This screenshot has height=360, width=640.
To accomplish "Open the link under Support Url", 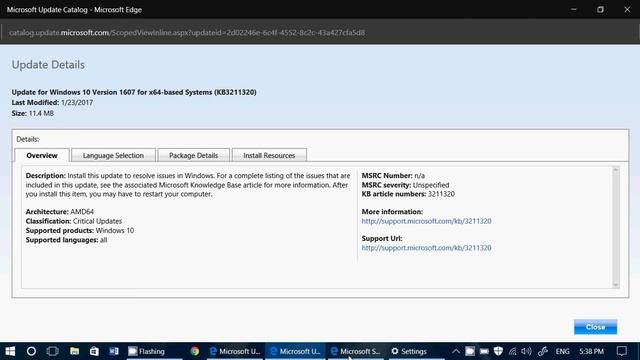I will tap(426, 248).
